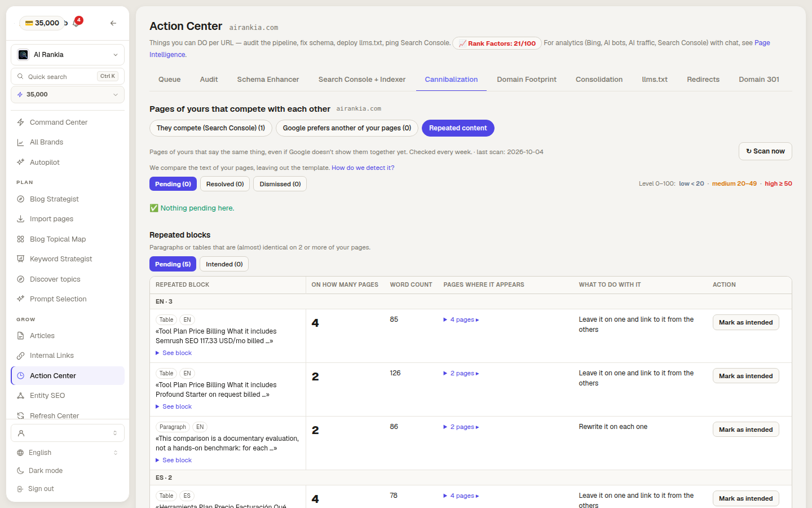Screen dimensions: 812x508
Task: Click the Scan now button
Action: 765,151
